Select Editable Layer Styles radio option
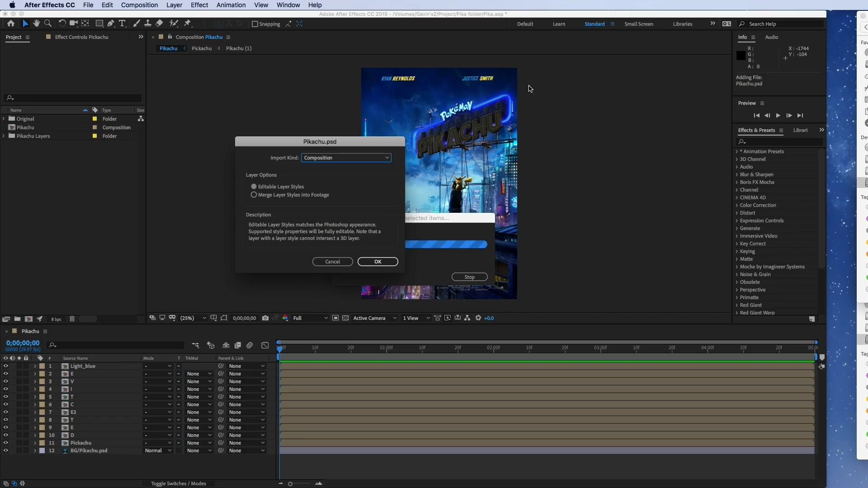Screen dimensions: 868x488 254,187
